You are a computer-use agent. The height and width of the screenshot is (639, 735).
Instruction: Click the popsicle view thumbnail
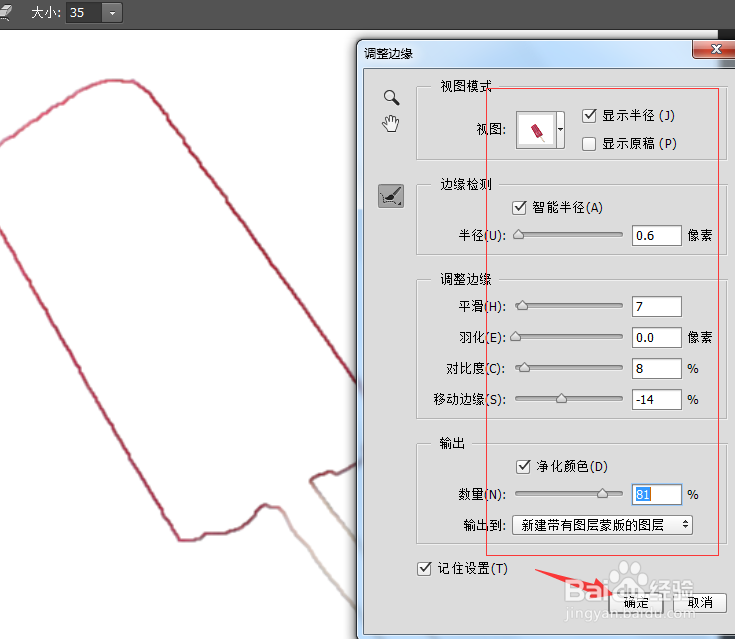coord(536,130)
